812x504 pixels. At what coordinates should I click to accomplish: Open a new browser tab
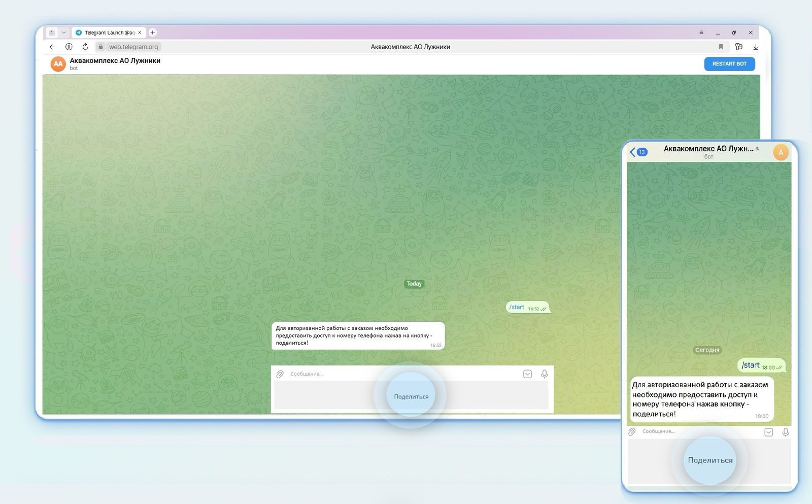click(x=152, y=32)
